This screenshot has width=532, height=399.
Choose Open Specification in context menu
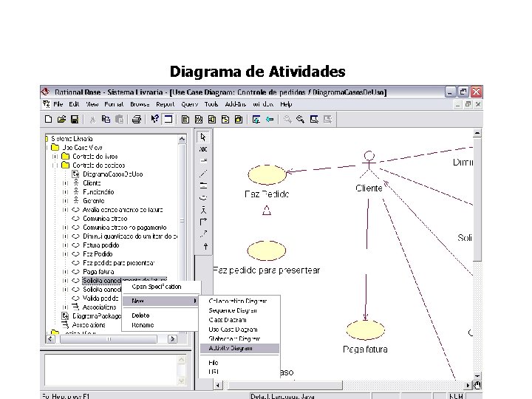tap(157, 287)
